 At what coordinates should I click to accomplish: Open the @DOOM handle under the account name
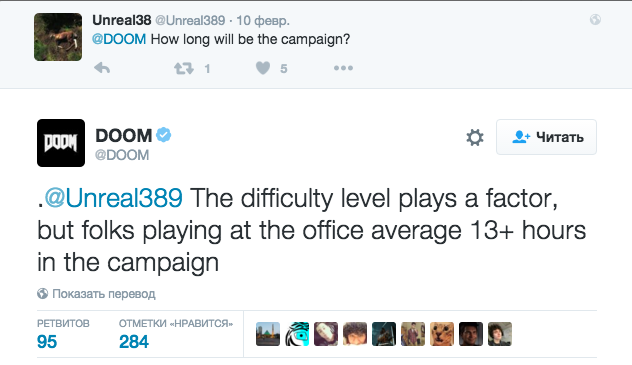122,155
